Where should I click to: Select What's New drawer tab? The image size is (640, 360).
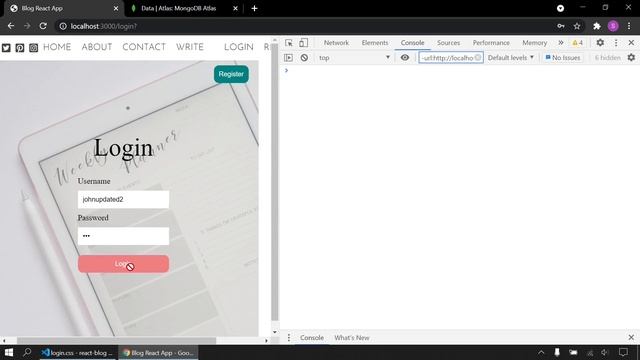[x=351, y=338]
